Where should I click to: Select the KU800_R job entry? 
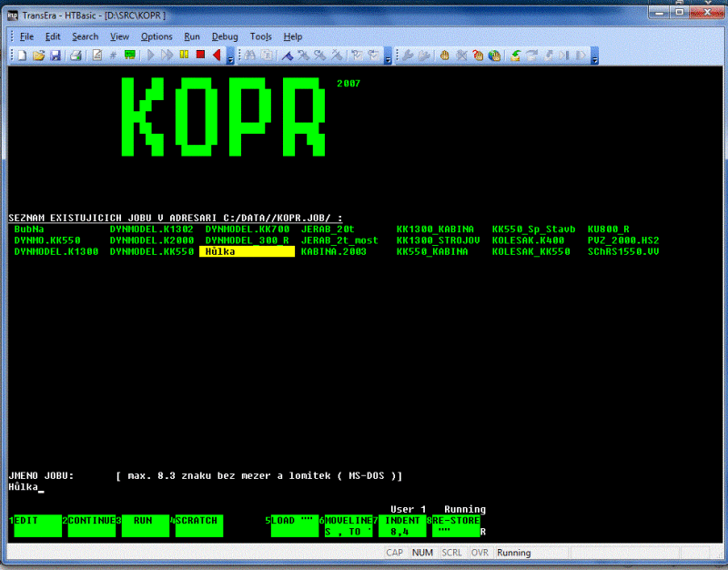coord(608,229)
